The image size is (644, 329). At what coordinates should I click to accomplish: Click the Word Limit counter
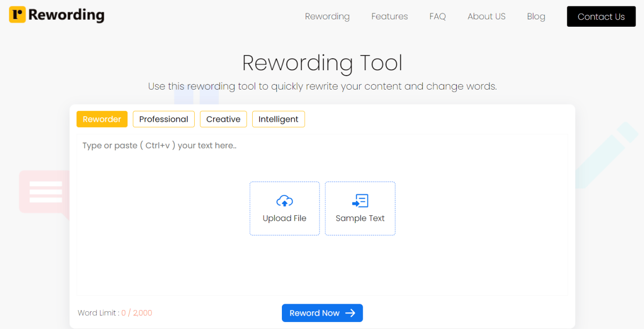(115, 313)
